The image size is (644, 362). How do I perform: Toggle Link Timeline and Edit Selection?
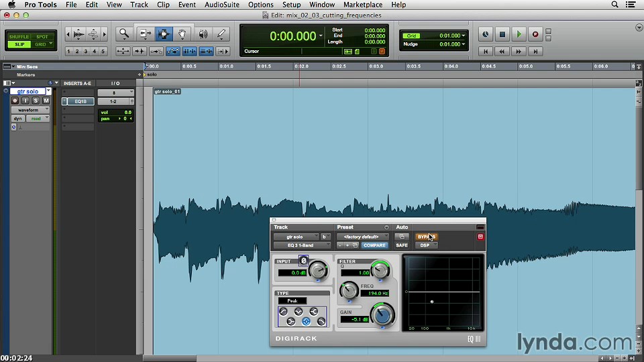pyautogui.click(x=190, y=52)
